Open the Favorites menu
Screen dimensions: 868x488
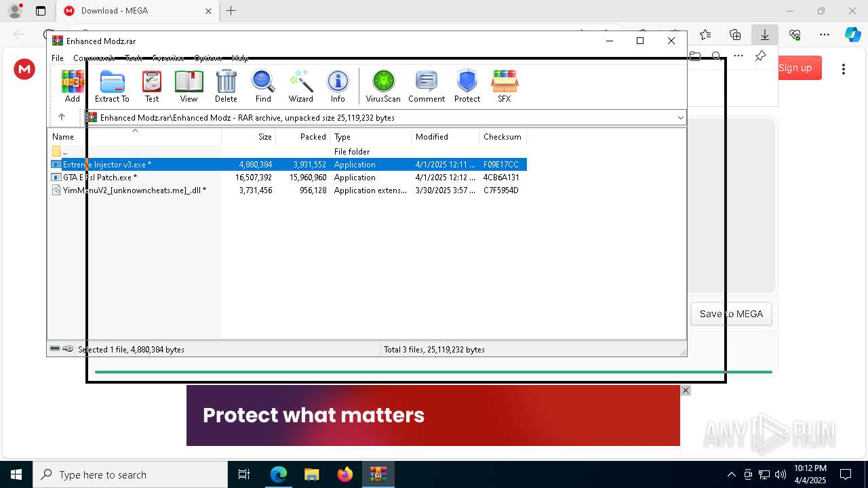click(168, 58)
